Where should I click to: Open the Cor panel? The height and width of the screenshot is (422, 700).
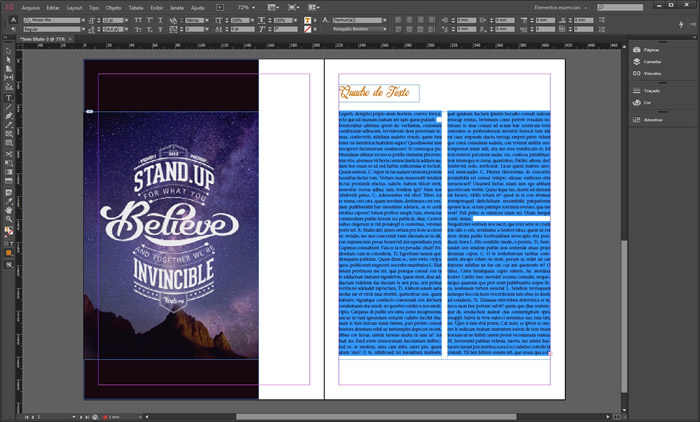pos(647,102)
